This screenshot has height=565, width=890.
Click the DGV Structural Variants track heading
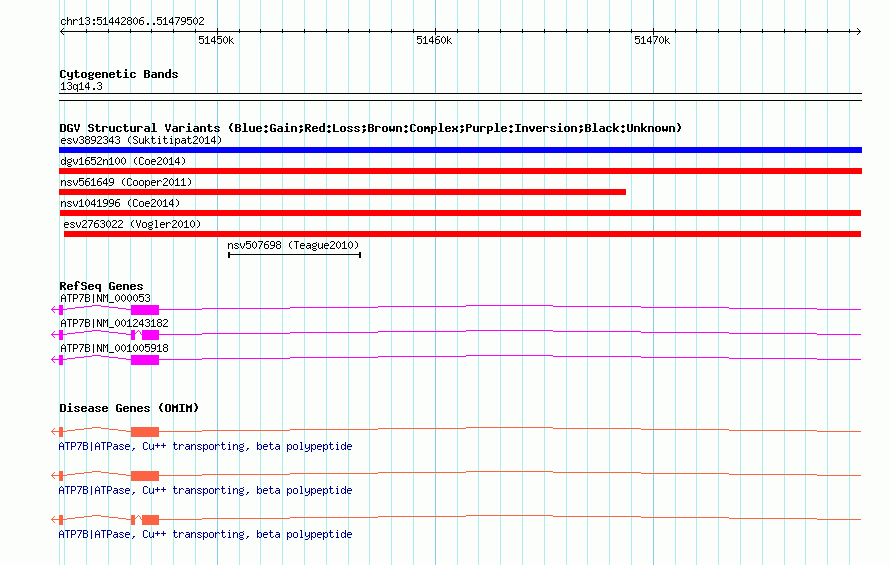pos(371,128)
